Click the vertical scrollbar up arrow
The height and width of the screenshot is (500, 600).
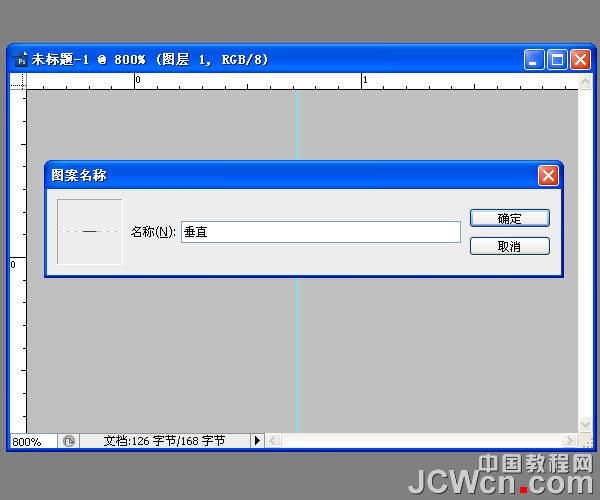[585, 81]
